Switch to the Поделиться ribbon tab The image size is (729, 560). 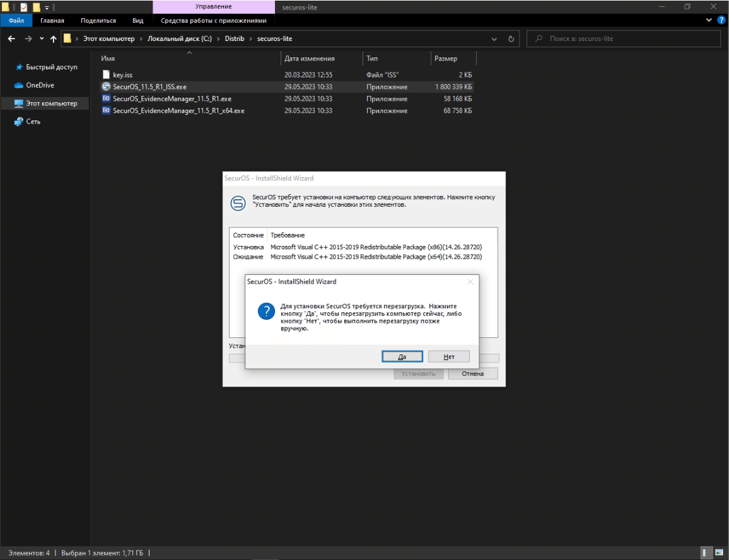pyautogui.click(x=98, y=20)
